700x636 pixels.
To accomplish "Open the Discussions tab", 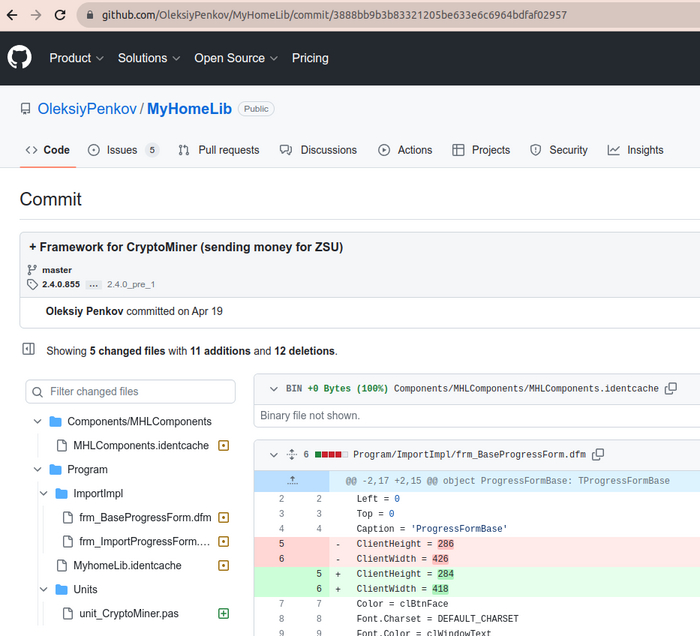I will click(x=318, y=150).
